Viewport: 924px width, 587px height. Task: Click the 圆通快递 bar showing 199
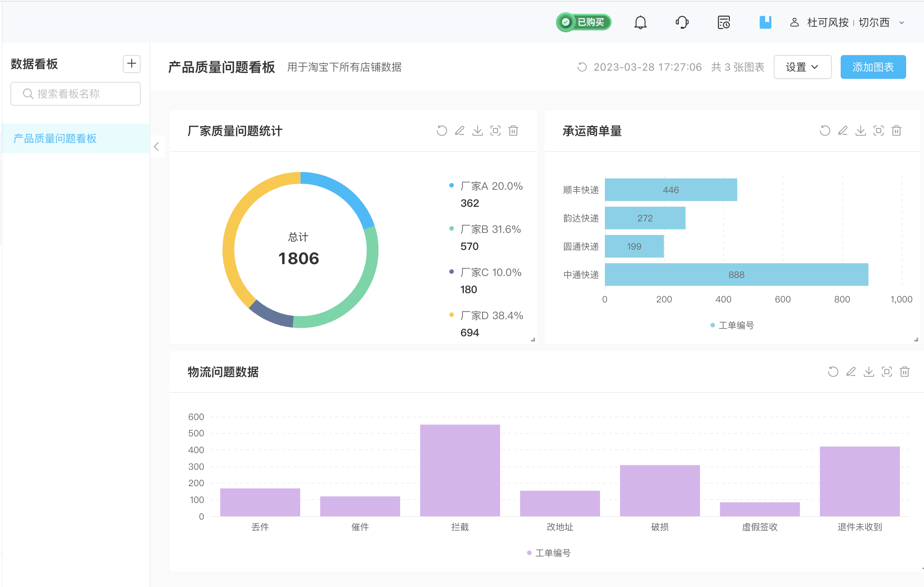(634, 246)
